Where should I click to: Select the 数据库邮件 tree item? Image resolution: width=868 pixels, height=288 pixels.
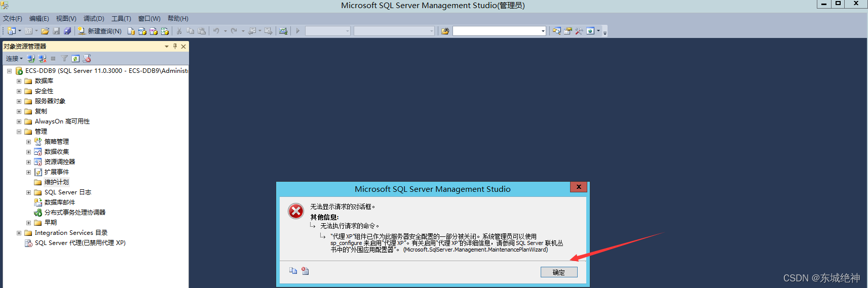click(x=60, y=202)
